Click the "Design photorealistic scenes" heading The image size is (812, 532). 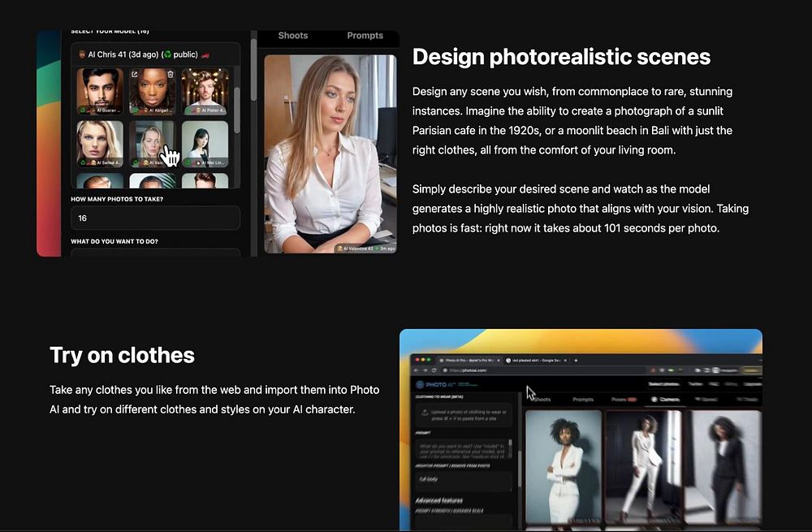561,57
